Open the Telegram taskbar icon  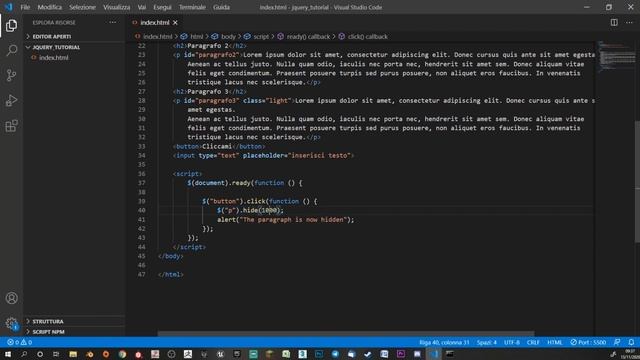point(335,354)
